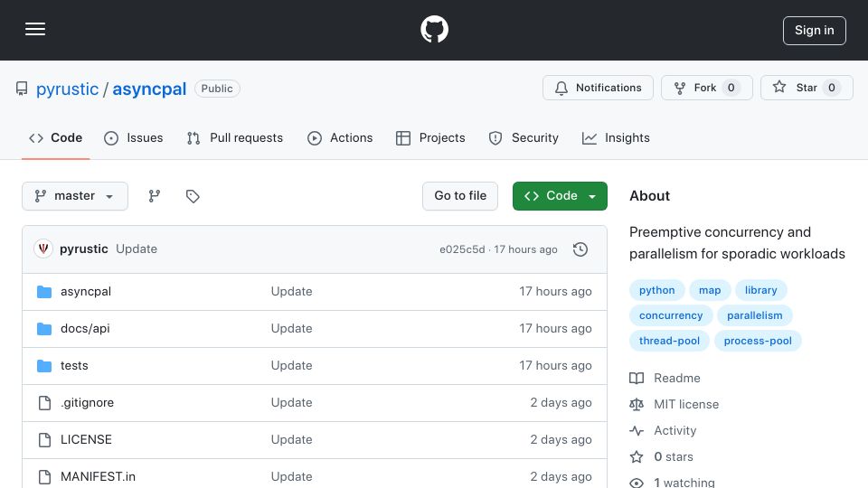868x488 pixels.
Task: Switch to the Issues tab
Action: click(x=134, y=137)
